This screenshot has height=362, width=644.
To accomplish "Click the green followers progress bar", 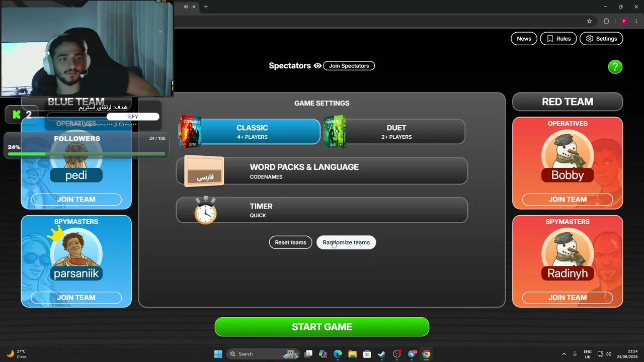I will pyautogui.click(x=87, y=154).
